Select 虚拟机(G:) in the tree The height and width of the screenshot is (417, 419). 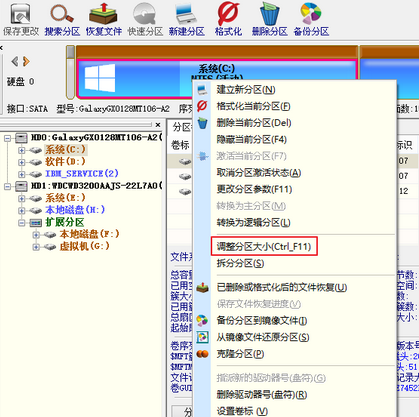click(85, 246)
